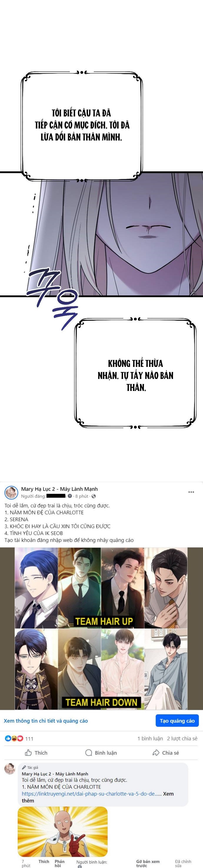Image resolution: width=203 pixels, height=868 pixels.
Task: Click the reaction emojis icon cluster
Action: pos(14,739)
